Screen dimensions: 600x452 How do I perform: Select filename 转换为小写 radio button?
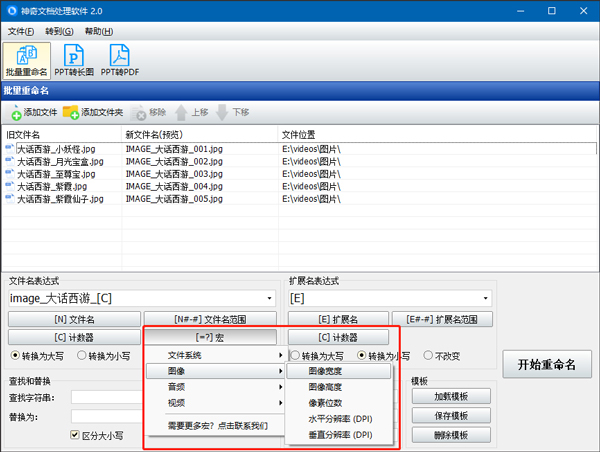point(82,356)
